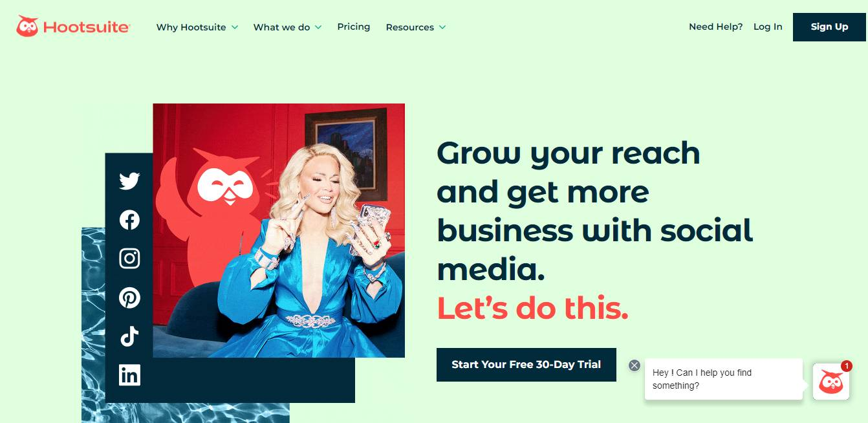Screen dimensions: 868x423
Task: Click the Hootsuite logo in header
Action: pos(73,27)
